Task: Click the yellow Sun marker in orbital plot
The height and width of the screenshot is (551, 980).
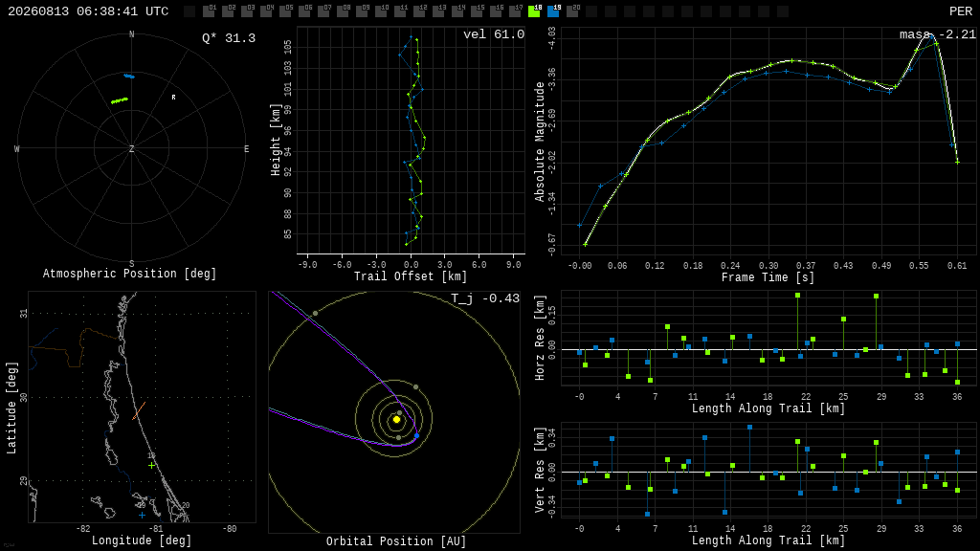Action: tap(396, 420)
